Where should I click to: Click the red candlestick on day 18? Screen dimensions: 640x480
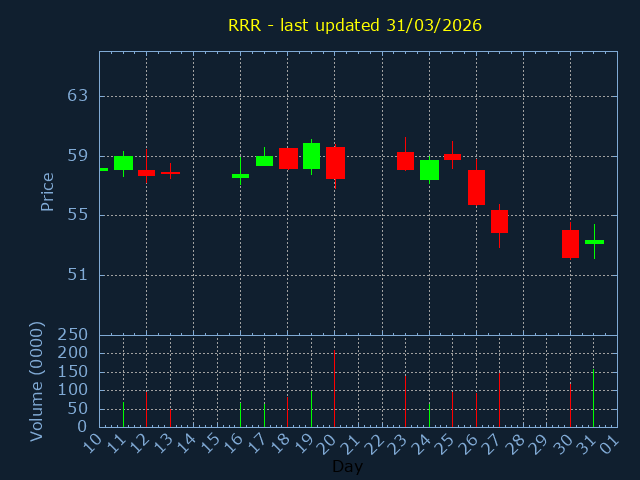pos(288,158)
